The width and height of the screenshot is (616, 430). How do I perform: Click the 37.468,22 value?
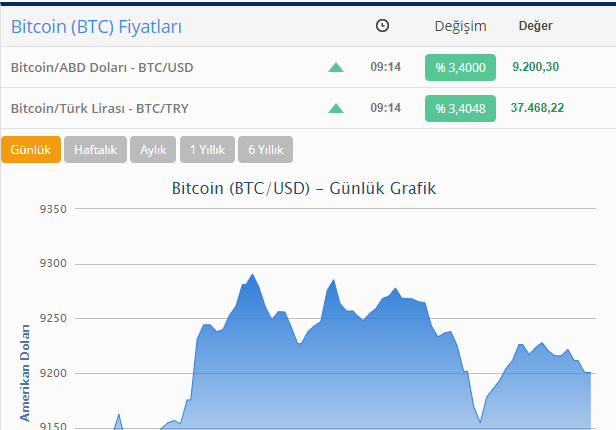click(537, 108)
